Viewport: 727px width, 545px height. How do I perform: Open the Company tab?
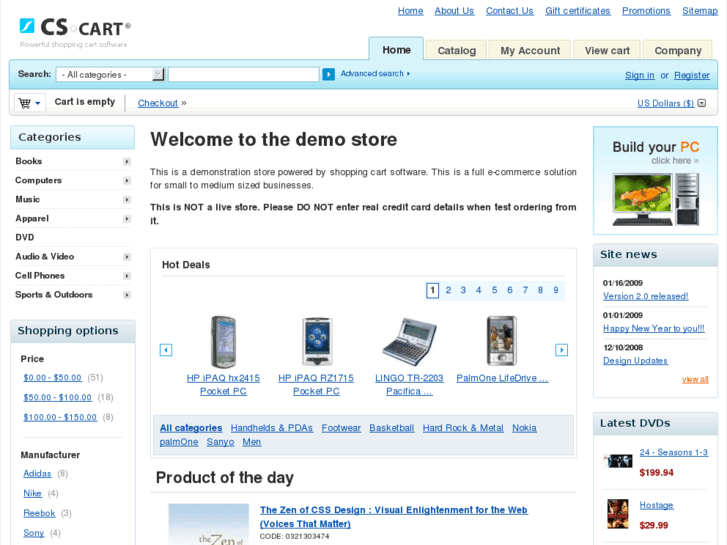[677, 50]
